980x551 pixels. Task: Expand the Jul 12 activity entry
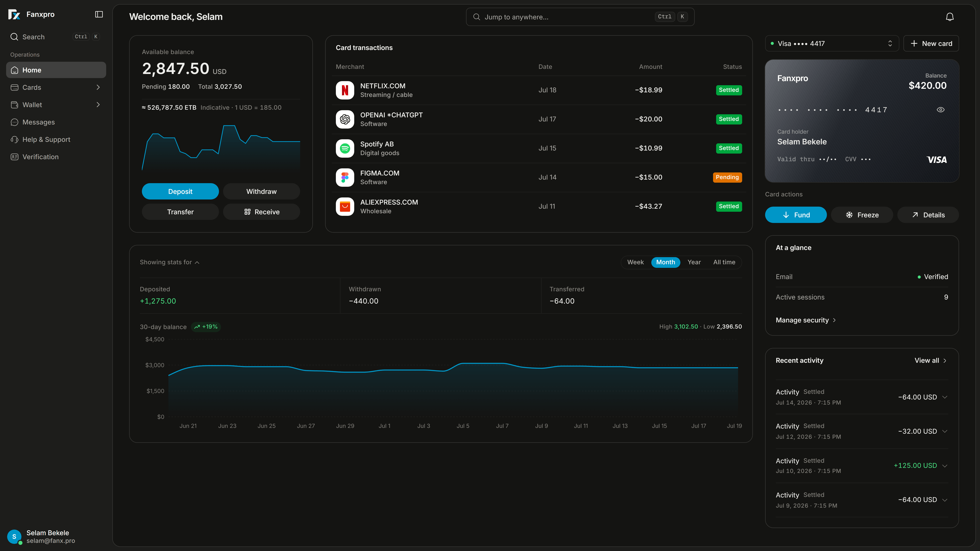[945, 432]
